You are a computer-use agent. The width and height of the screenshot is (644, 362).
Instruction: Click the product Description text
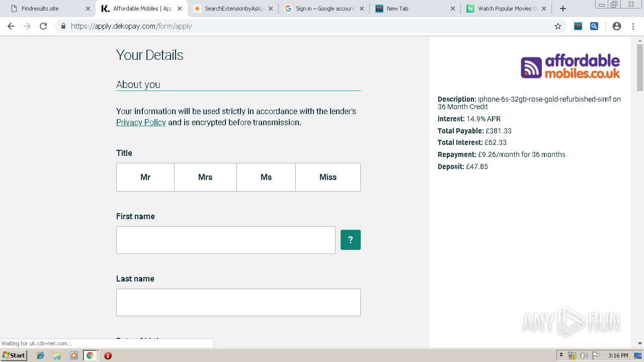point(529,103)
